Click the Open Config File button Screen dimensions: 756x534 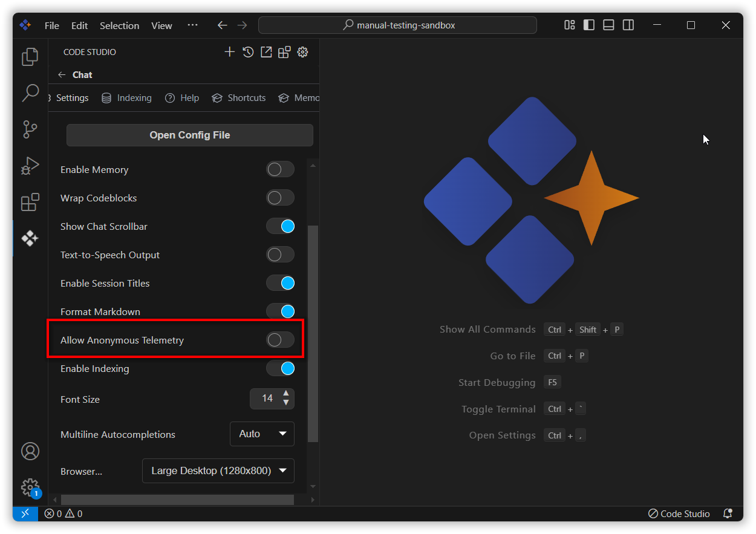(x=190, y=135)
